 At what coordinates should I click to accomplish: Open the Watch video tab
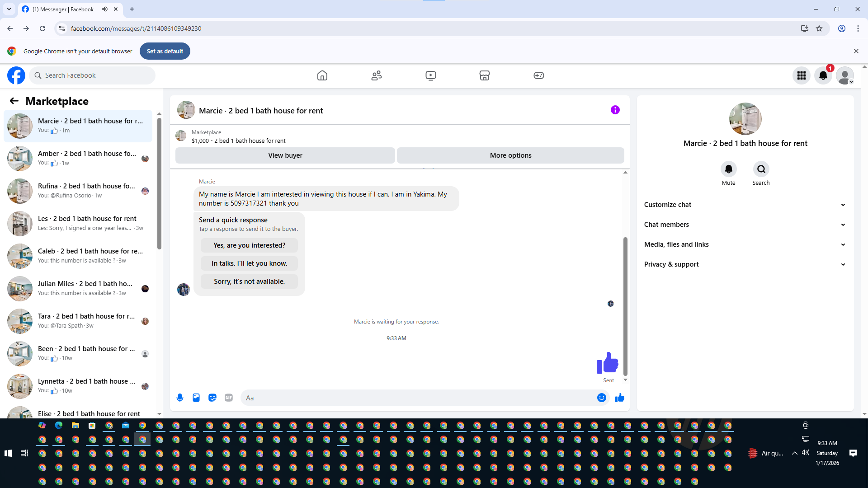click(x=430, y=75)
